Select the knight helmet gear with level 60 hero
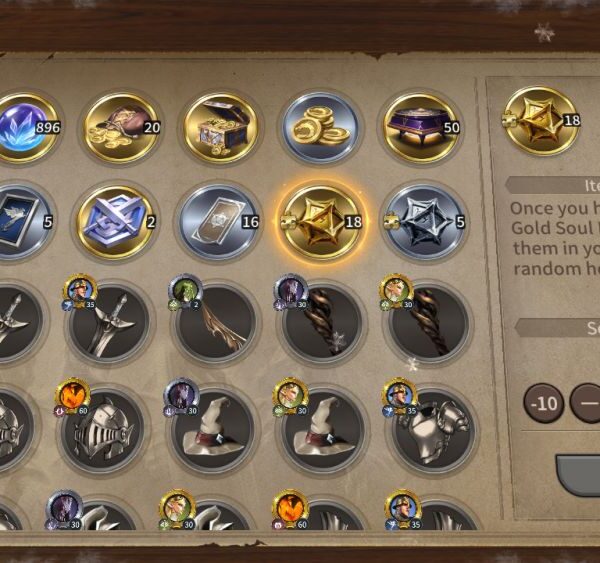Viewport: 600px width, 563px height. (102, 429)
